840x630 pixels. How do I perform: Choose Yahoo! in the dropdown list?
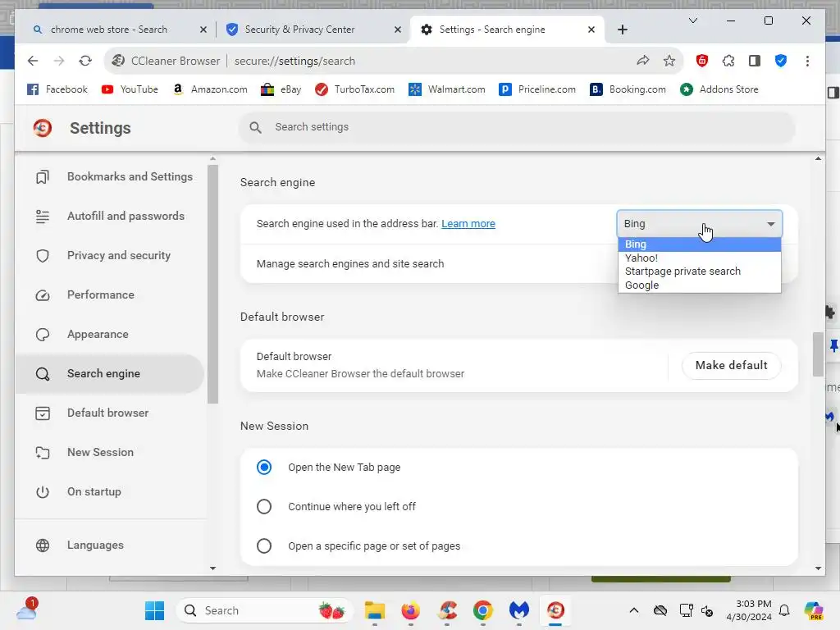pos(700,258)
